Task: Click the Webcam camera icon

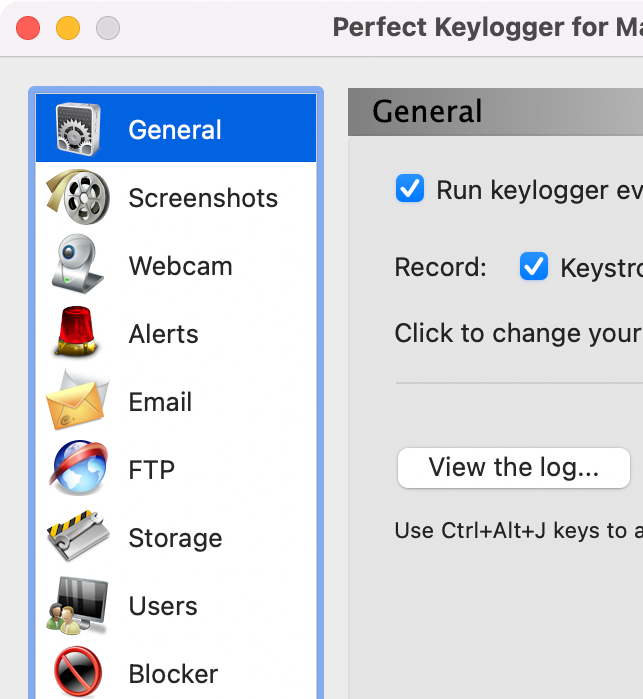Action: tap(77, 264)
